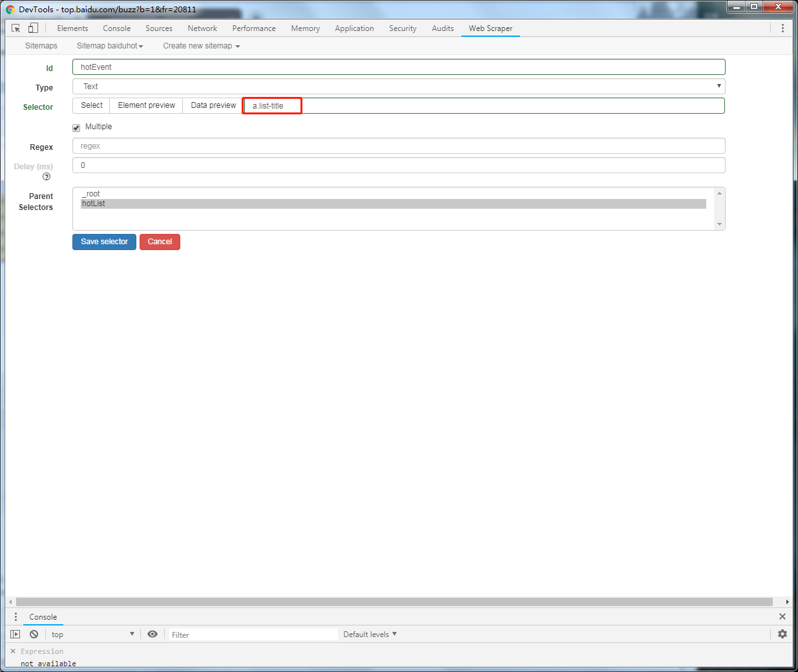The height and width of the screenshot is (672, 798).
Task: Click the Data preview button
Action: (213, 105)
